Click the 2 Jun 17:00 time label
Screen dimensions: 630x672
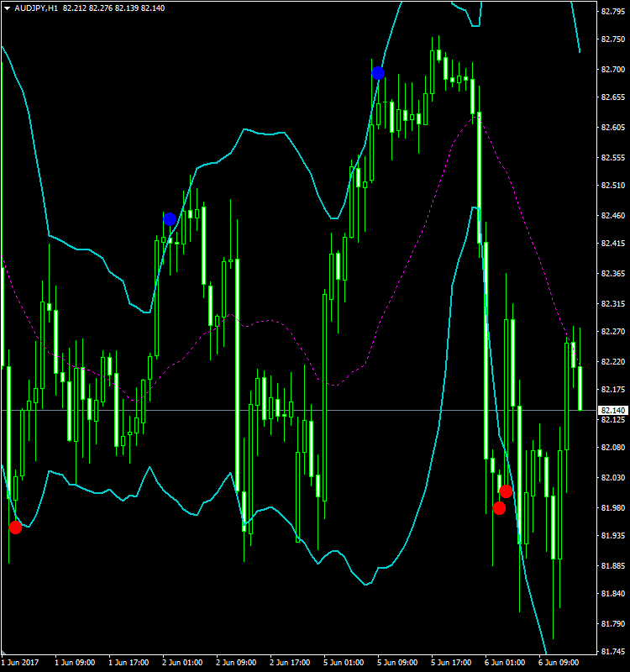click(x=290, y=663)
